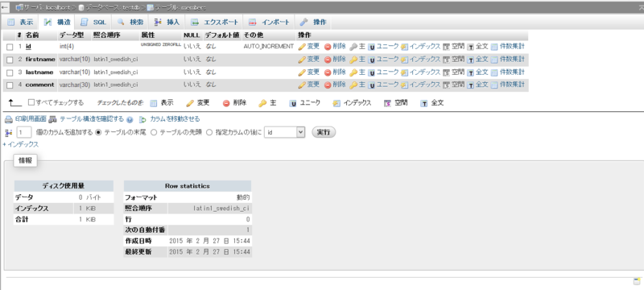Click bulk 削除 for checked columns

coord(234,102)
